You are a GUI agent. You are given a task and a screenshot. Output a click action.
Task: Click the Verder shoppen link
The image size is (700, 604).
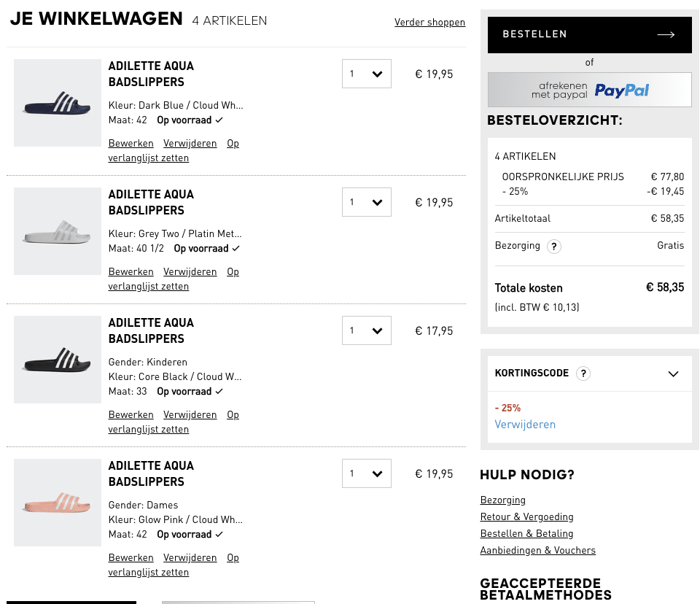click(x=429, y=22)
